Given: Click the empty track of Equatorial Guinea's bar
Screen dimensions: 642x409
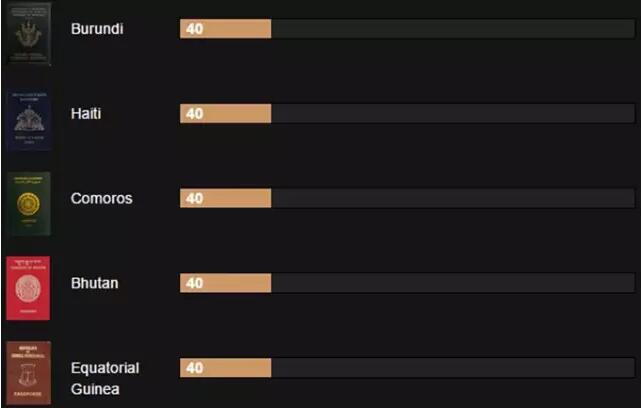Looking at the screenshot, I should point(450,368).
